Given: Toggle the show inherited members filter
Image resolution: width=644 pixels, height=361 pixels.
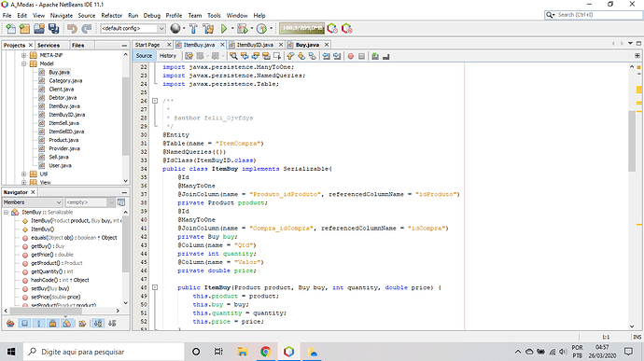Looking at the screenshot, I should point(10,324).
